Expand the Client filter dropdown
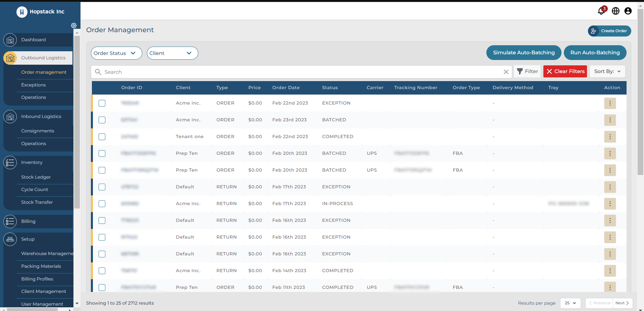Viewport: 644px width, 311px height. 172,53
